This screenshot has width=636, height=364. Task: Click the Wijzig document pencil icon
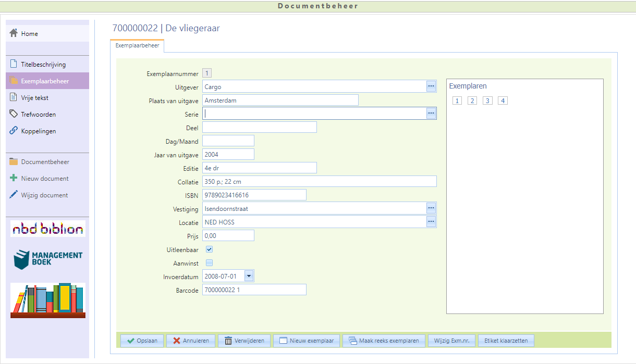click(14, 195)
